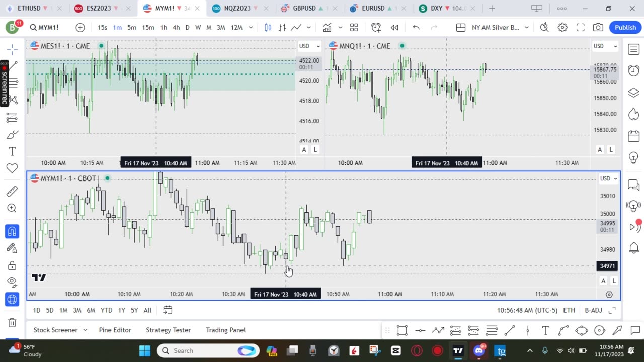
Task: Start bar replay mode
Action: click(395, 28)
